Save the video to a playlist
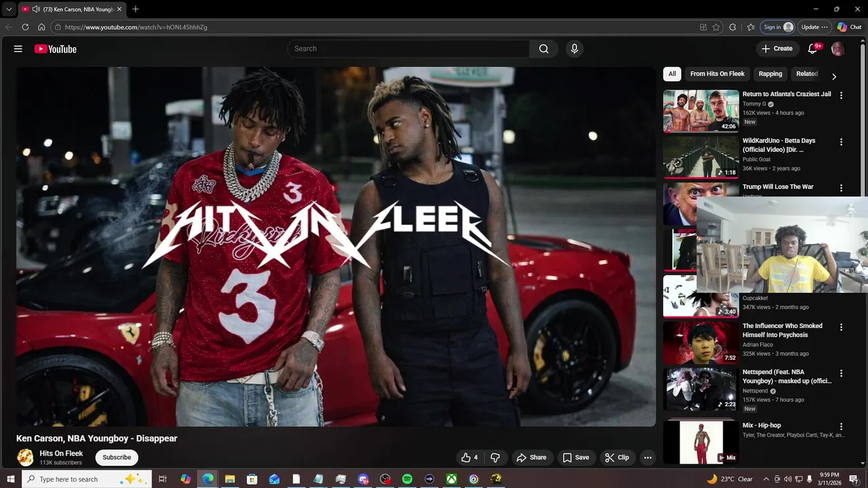Screen dimensions: 868x488 point(576,457)
